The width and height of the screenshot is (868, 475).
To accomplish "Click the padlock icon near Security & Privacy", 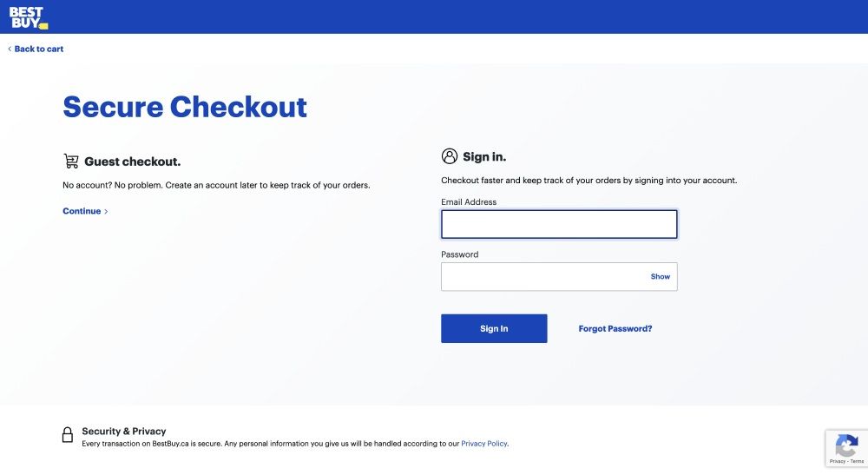I will coord(68,434).
